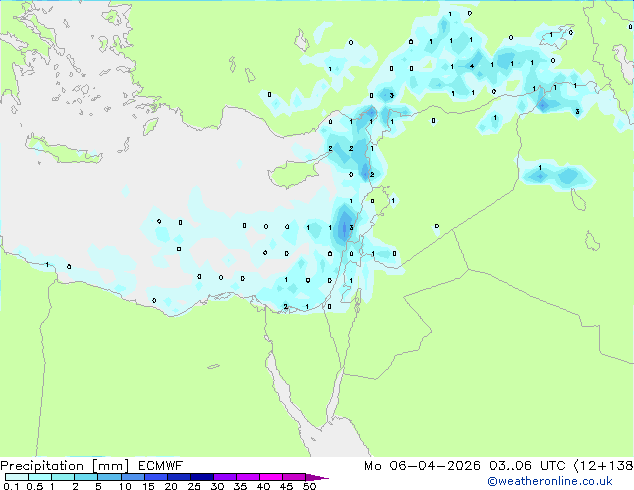The image size is (634, 490).
Task: Click the 2–5 mm legend color swatch
Action: click(86, 477)
